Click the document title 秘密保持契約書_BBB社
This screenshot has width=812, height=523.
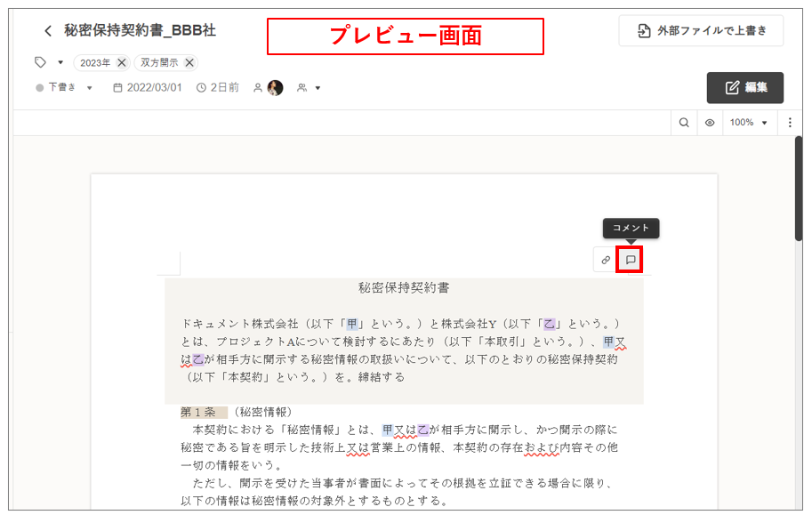click(x=140, y=31)
